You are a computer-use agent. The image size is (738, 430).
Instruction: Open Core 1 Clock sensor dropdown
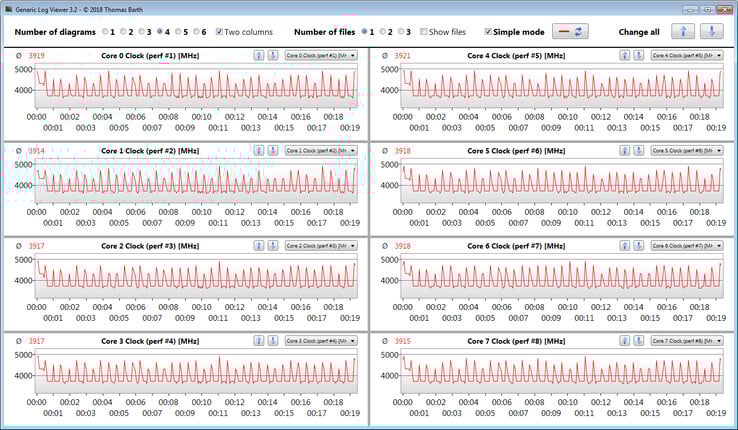(321, 151)
